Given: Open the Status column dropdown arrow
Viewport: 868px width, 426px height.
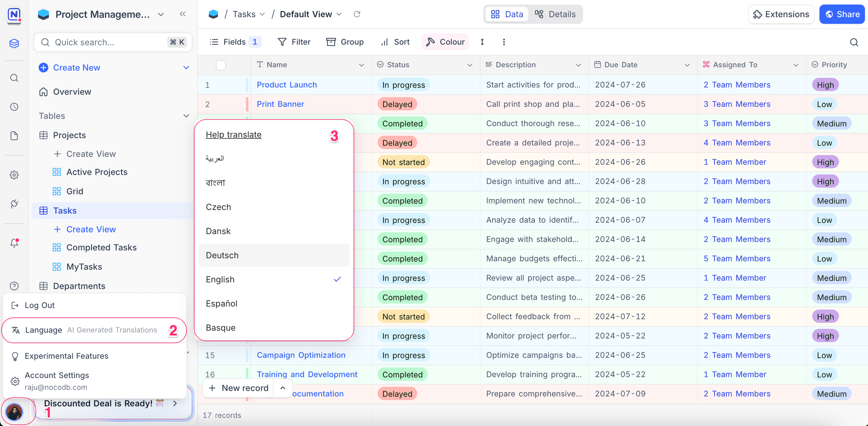Looking at the screenshot, I should (470, 65).
